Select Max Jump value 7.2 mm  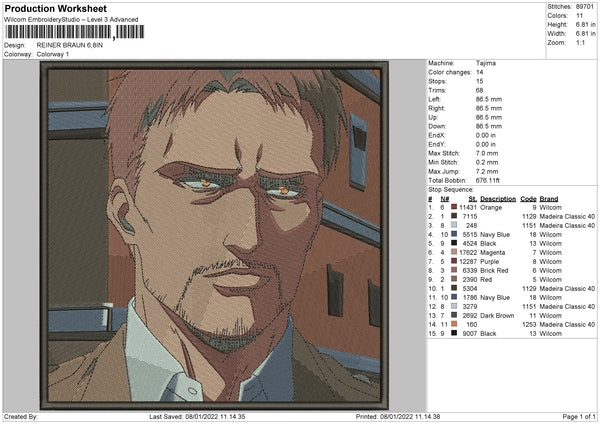[487, 171]
